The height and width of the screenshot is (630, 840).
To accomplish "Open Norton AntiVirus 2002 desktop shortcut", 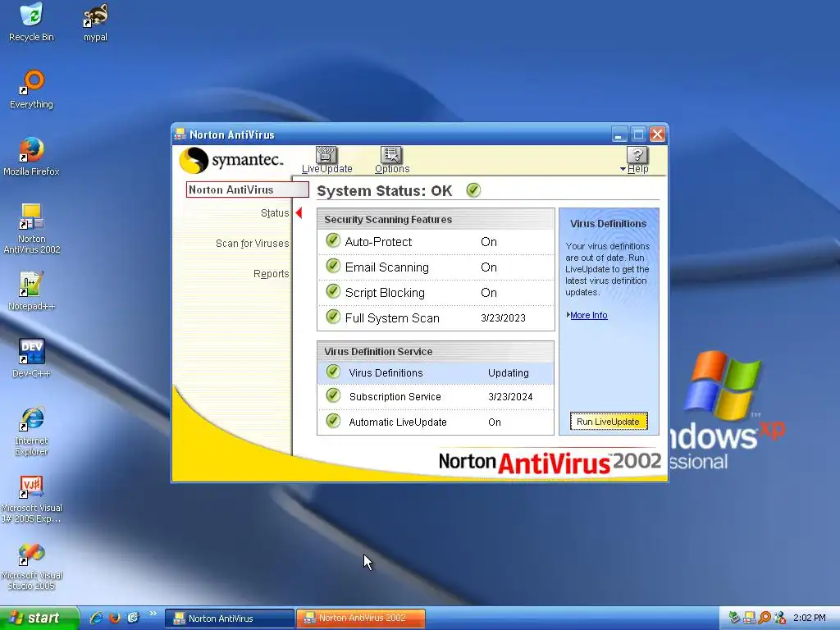I will [x=32, y=229].
